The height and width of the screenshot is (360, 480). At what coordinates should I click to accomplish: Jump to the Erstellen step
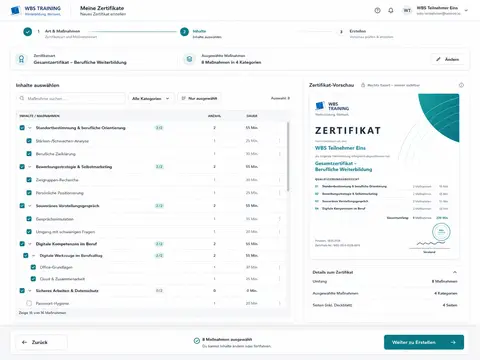click(358, 31)
